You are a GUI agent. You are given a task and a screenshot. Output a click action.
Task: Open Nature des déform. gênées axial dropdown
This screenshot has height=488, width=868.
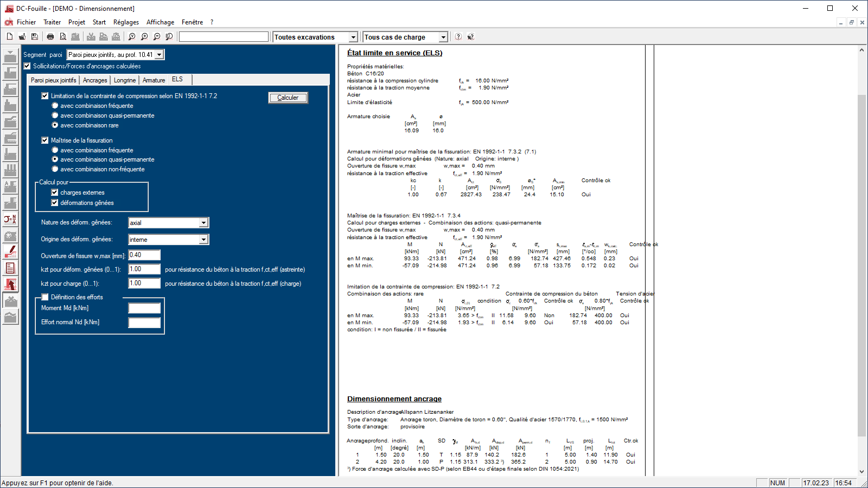pos(203,223)
